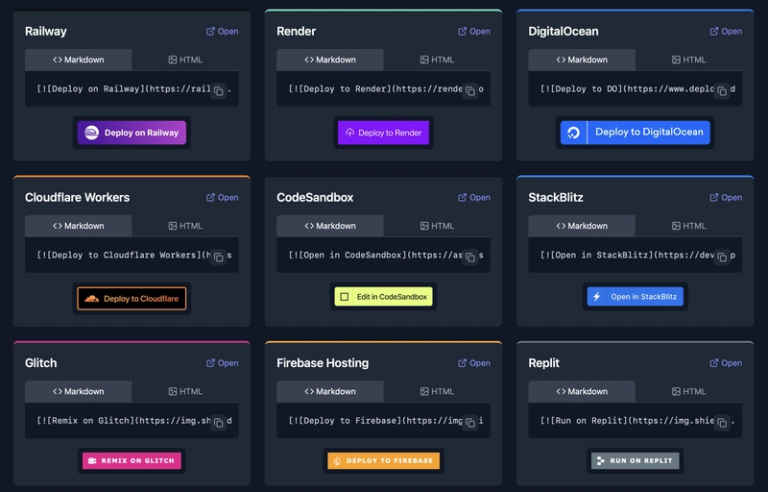
Task: Click the CodeSandbox card heading
Action: pyautogui.click(x=315, y=197)
